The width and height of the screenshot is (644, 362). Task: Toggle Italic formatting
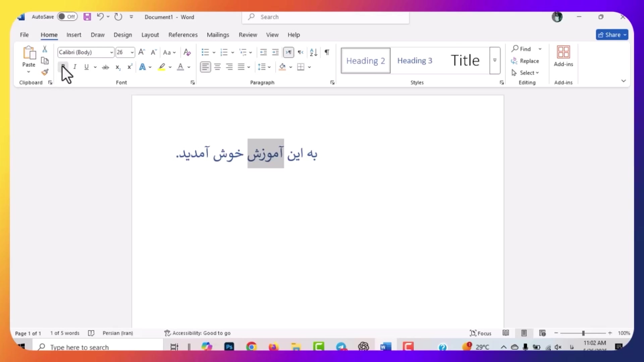pos(75,67)
